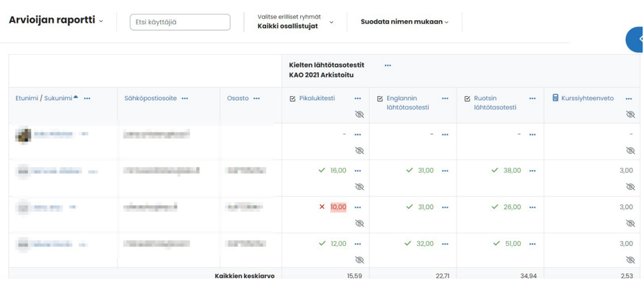The width and height of the screenshot is (644, 288).
Task: Click three-dot menu beside Kielten lähtötasotestit category
Action: (388, 65)
